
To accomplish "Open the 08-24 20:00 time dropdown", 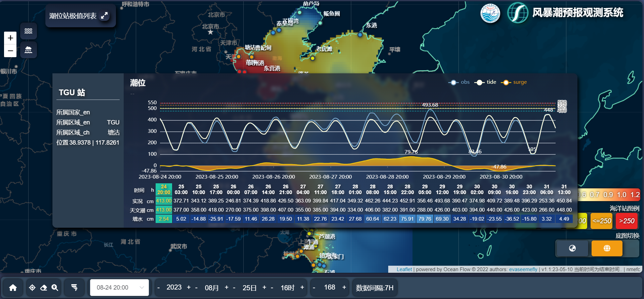I will click(x=119, y=288).
